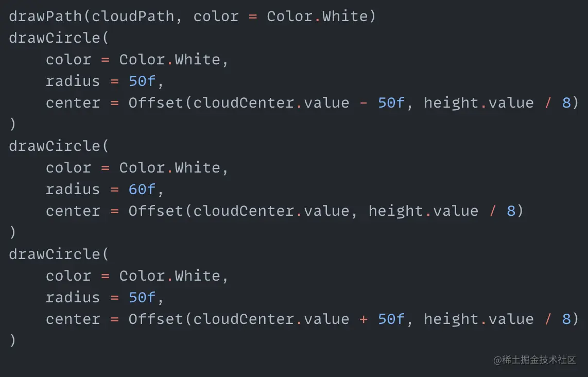This screenshot has width=588, height=377.
Task: Click the minus operator after cloudCenter.value
Action: click(x=364, y=103)
